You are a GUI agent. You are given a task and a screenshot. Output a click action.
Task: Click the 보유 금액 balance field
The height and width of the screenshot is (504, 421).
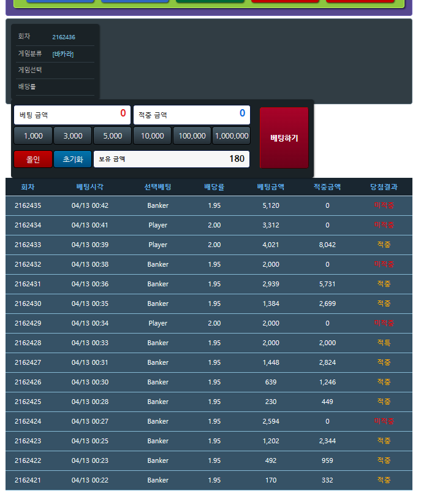(172, 159)
